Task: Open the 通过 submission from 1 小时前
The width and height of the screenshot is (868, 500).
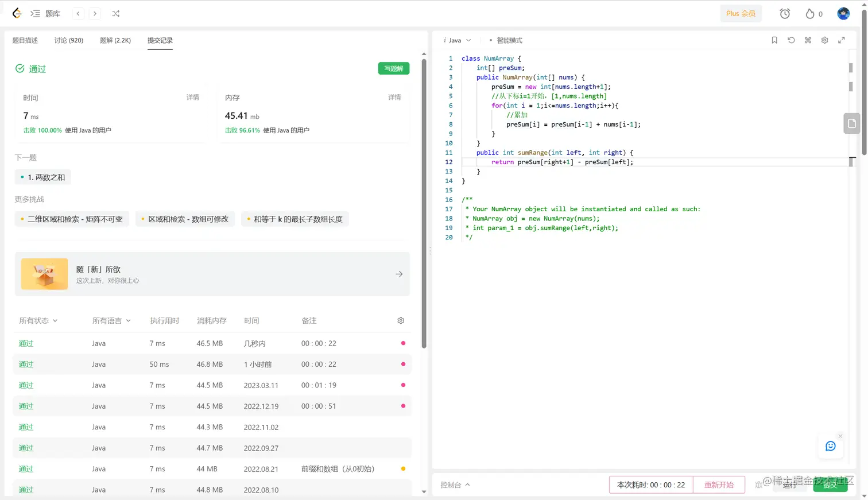Action: click(x=26, y=365)
